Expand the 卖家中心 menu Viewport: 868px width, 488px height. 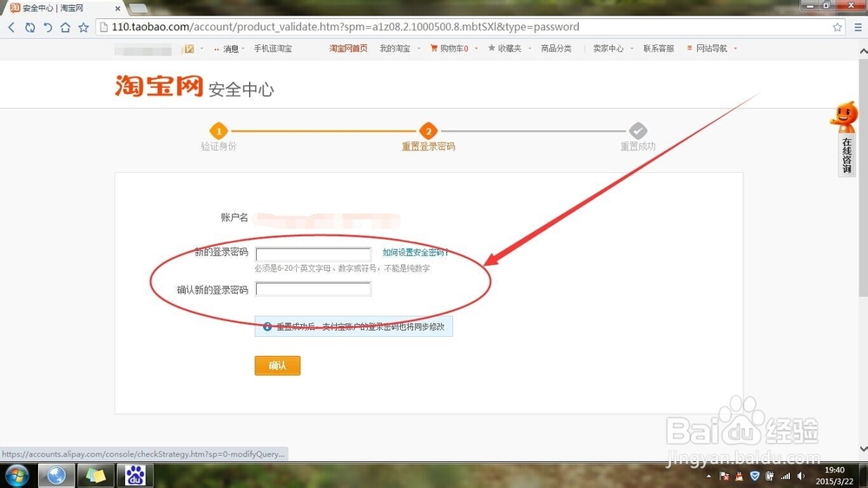coord(612,49)
